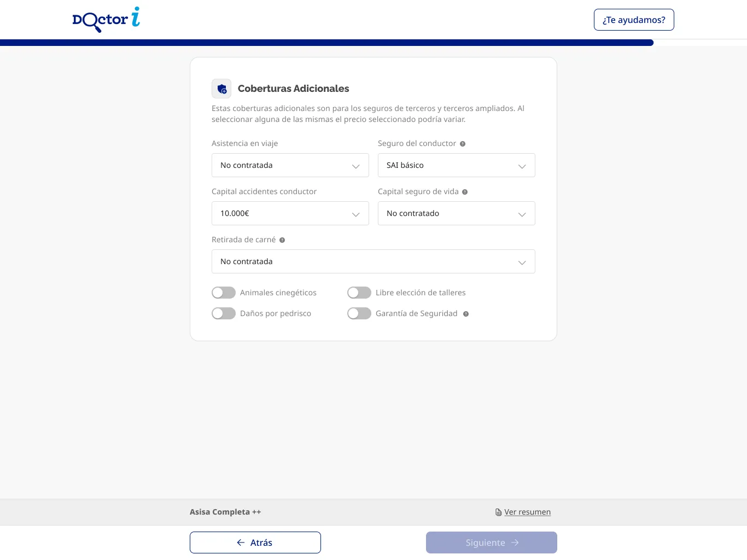The width and height of the screenshot is (747, 560).
Task: Expand Capital seguro de vida dropdown
Action: coord(457,213)
